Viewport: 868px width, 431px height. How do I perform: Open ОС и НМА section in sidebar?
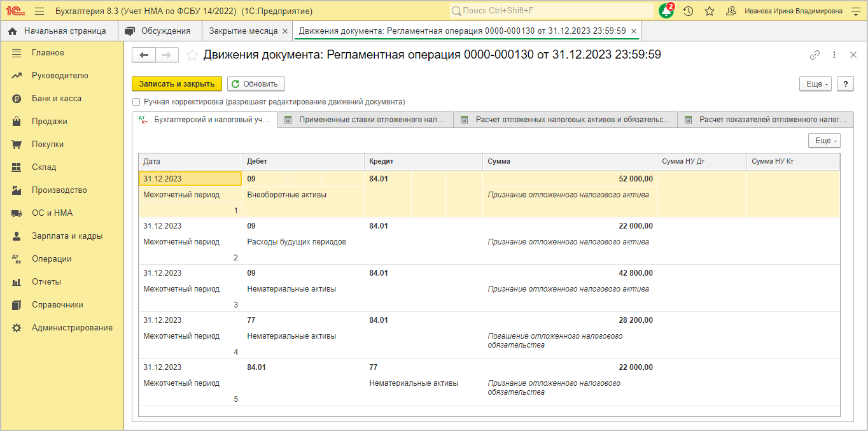pyautogui.click(x=52, y=213)
